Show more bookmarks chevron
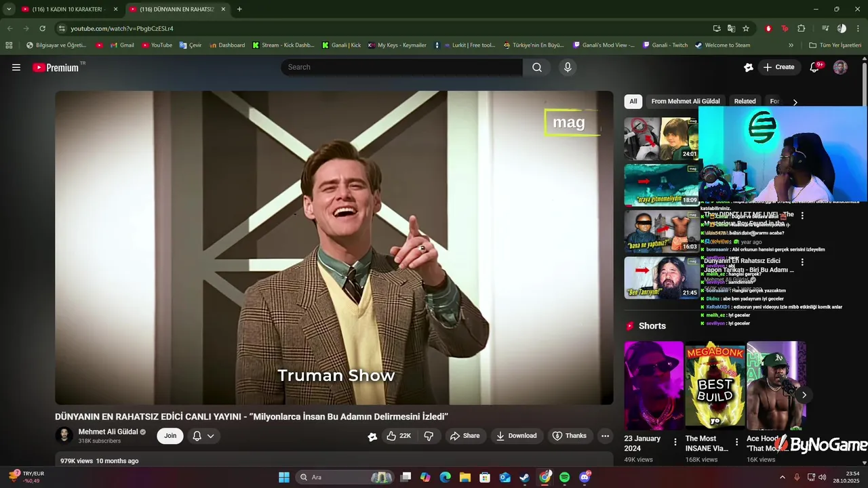 791,45
